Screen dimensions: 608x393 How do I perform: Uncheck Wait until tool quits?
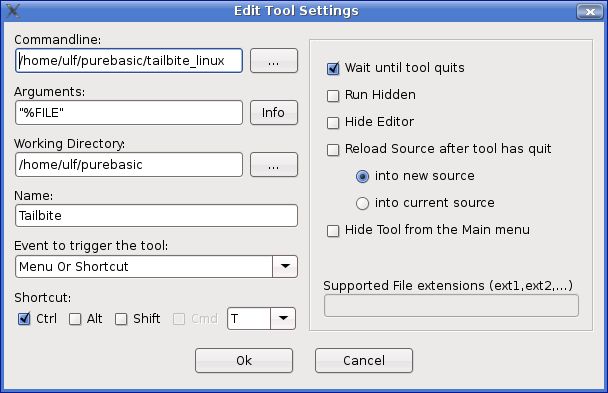[x=333, y=68]
